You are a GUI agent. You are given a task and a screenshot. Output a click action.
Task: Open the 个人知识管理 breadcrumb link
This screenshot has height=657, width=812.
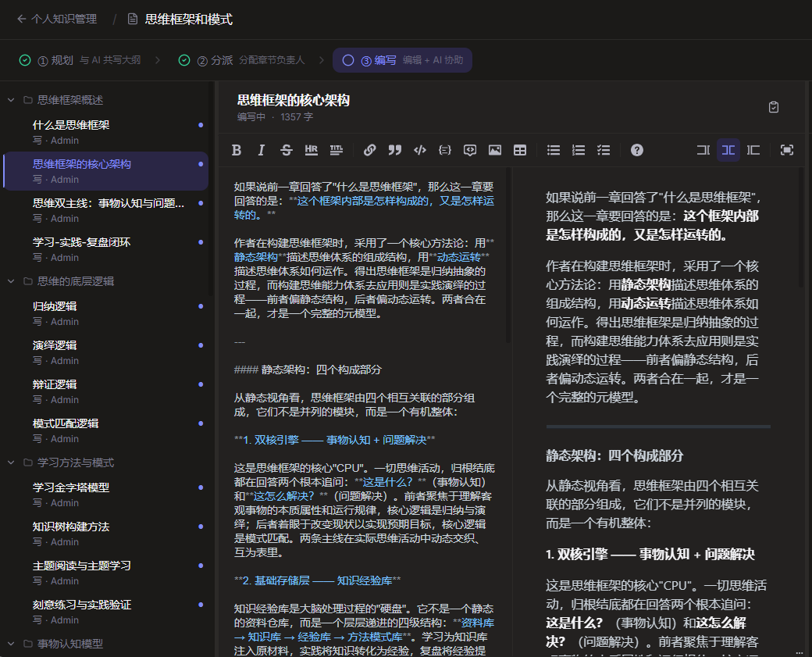[x=64, y=20]
